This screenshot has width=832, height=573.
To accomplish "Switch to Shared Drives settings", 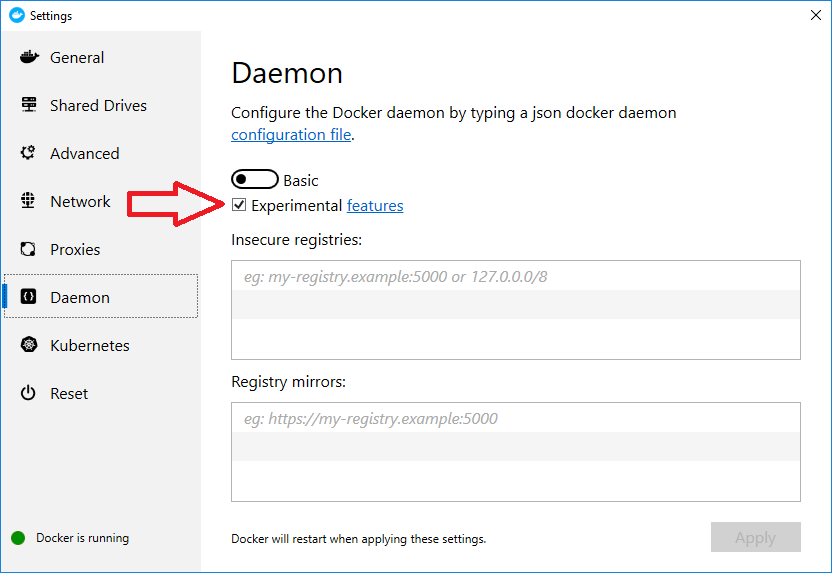I will pyautogui.click(x=101, y=105).
